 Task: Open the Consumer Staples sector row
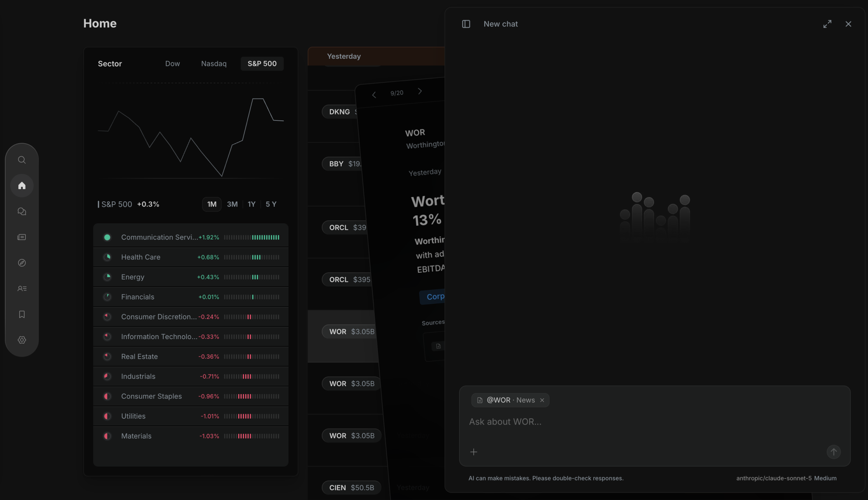coord(191,396)
